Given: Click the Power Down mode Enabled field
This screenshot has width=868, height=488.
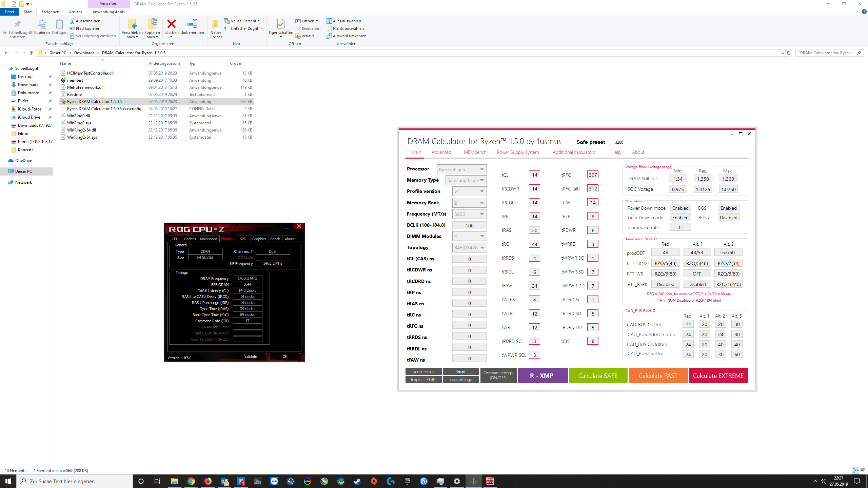Looking at the screenshot, I should tap(680, 208).
